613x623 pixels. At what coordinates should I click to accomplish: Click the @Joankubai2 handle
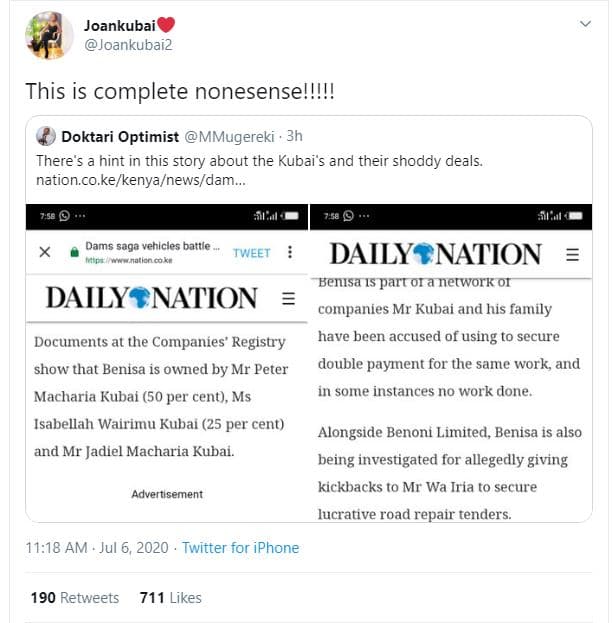(123, 44)
